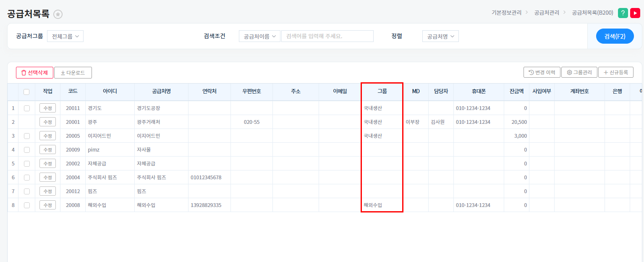The image size is (644, 262).
Task: Open the red YouTube video guide icon
Action: pyautogui.click(x=635, y=13)
